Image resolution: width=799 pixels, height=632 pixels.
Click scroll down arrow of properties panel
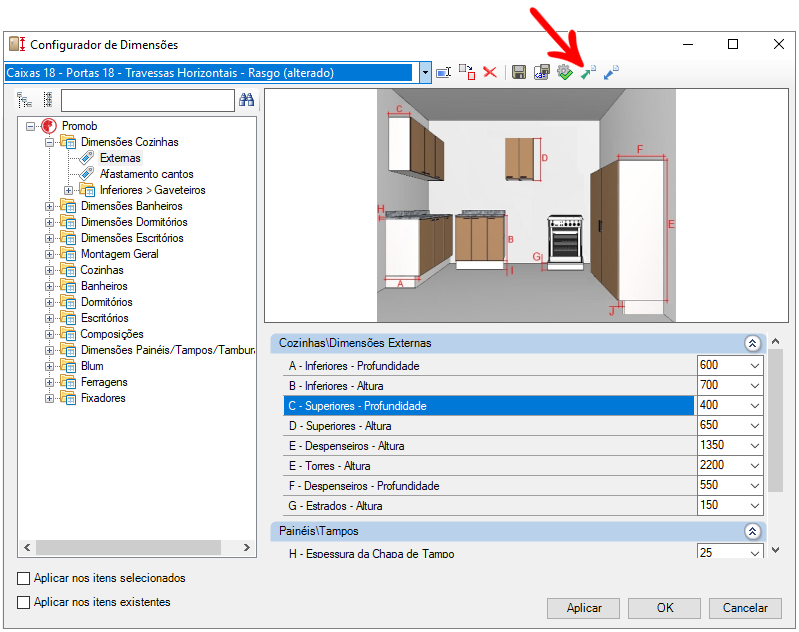pos(775,549)
